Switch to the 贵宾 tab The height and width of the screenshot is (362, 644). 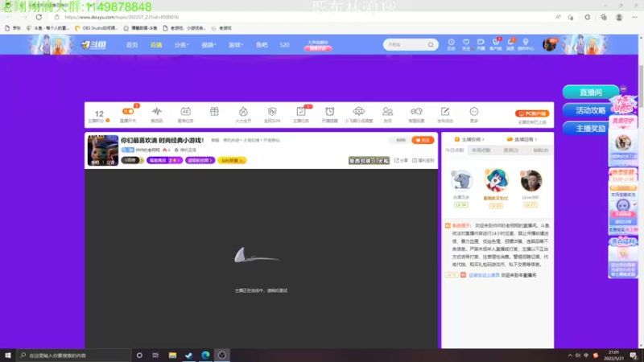pos(511,150)
